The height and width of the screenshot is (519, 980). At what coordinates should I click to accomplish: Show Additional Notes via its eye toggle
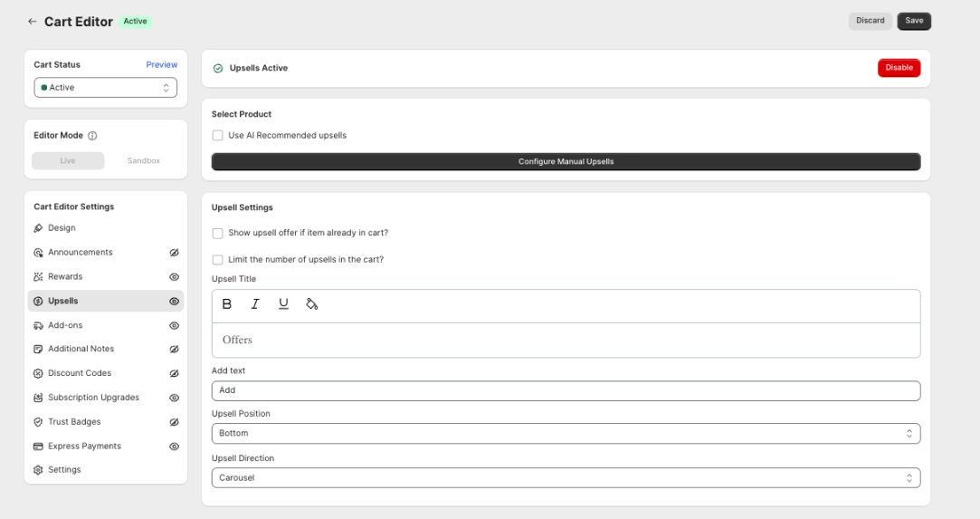175,349
